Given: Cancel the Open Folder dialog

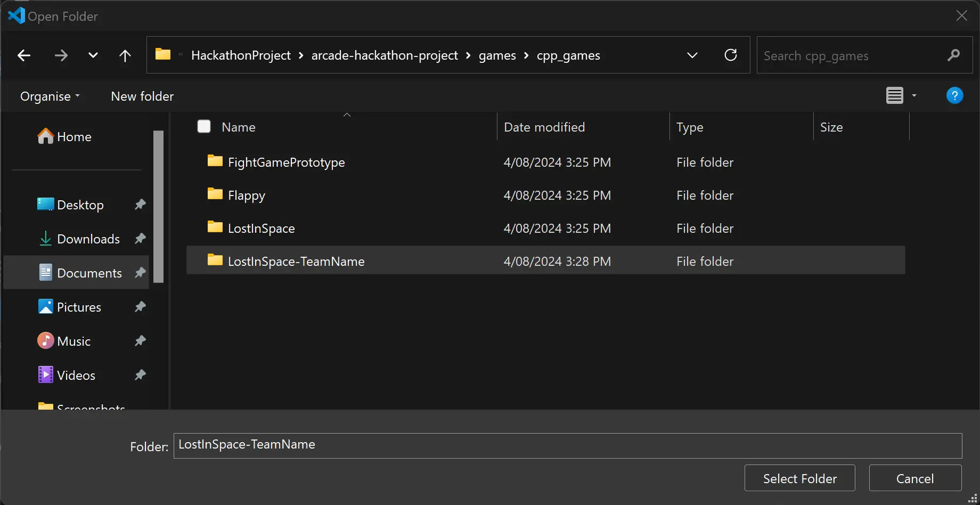Looking at the screenshot, I should tap(915, 478).
